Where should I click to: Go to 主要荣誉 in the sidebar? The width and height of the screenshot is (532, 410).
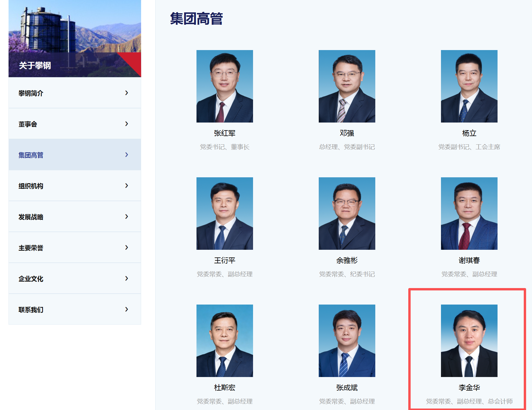(x=75, y=247)
